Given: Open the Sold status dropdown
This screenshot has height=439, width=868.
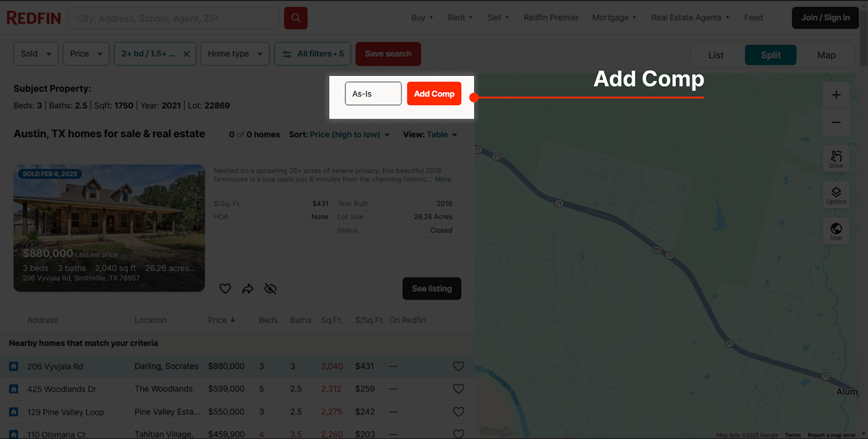Looking at the screenshot, I should [x=36, y=54].
